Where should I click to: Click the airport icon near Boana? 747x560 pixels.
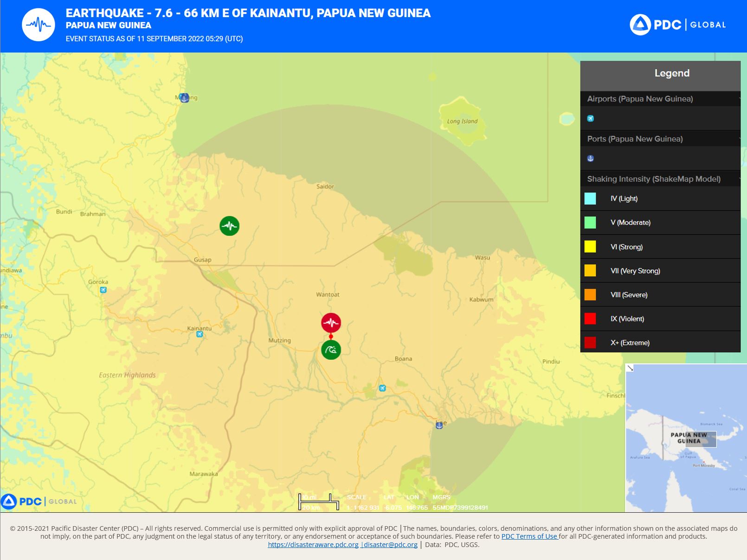(x=382, y=388)
